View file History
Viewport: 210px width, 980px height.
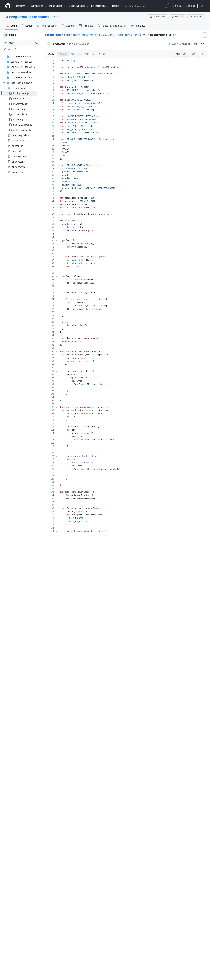click(x=199, y=44)
